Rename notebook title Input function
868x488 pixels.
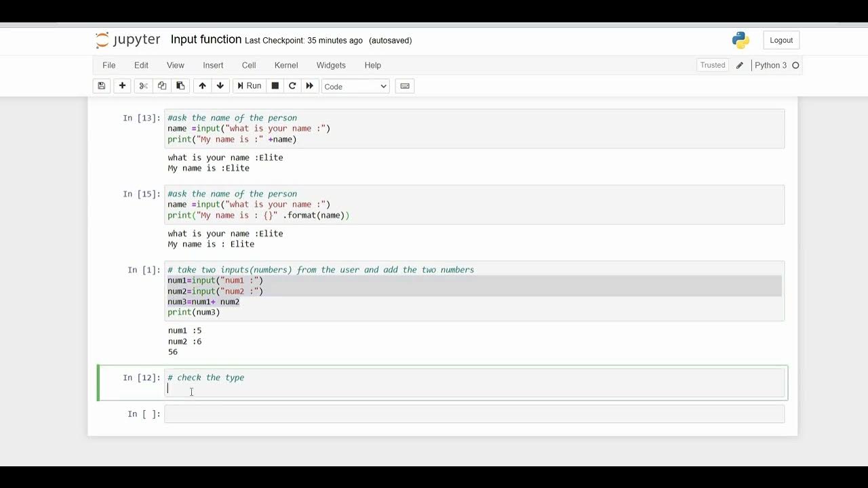coord(206,39)
